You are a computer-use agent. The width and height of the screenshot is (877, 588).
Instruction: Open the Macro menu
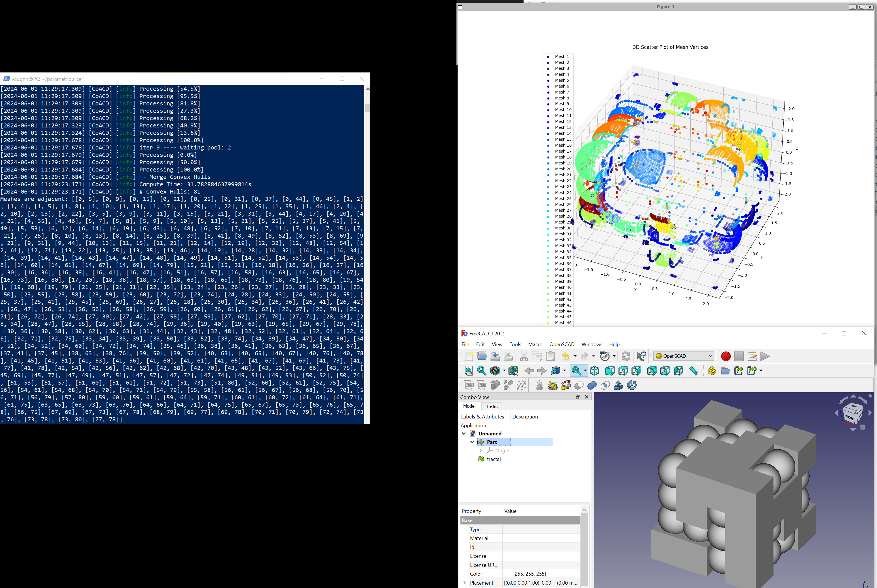point(535,344)
